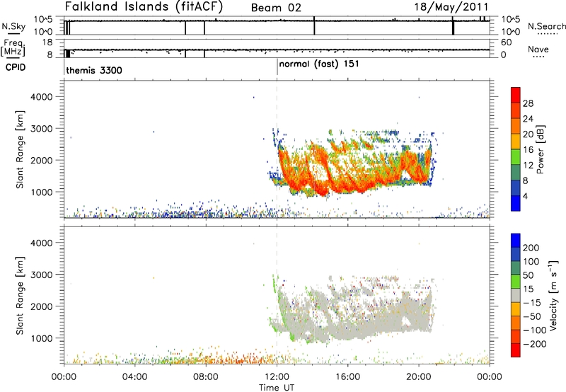Click the "-200" label on velocity colorbar

click(x=535, y=344)
